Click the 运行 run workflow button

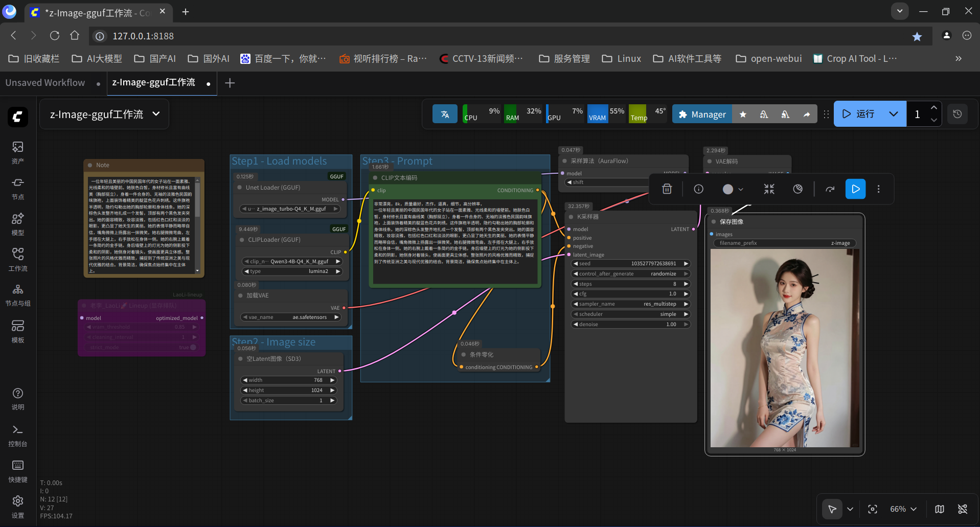(858, 114)
